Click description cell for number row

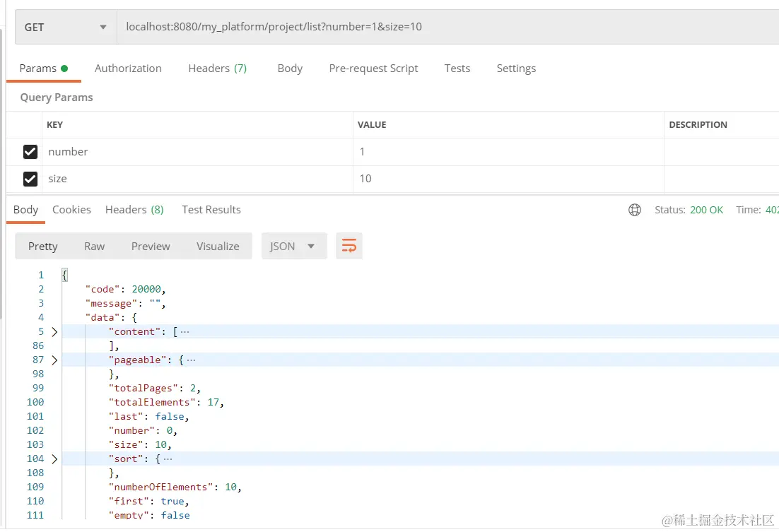point(721,151)
